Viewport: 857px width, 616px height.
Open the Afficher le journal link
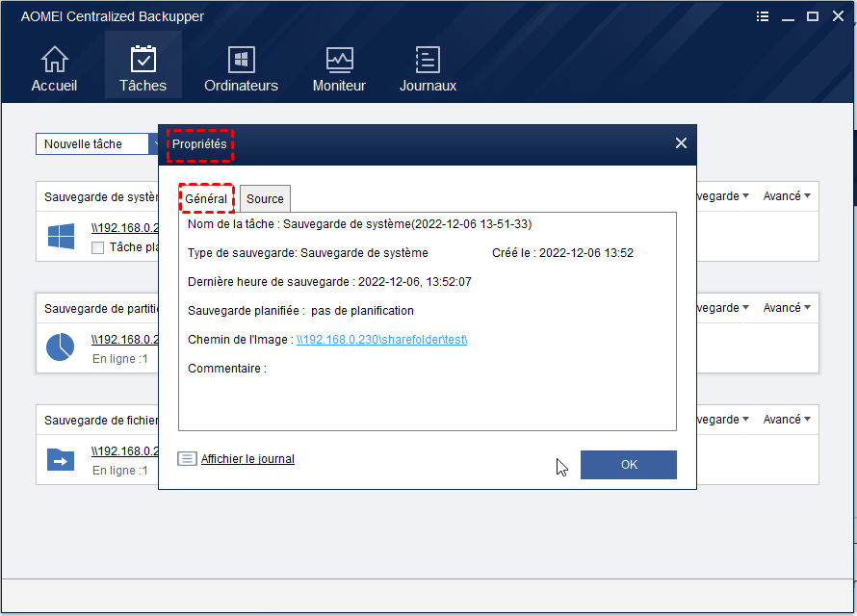tap(247, 459)
